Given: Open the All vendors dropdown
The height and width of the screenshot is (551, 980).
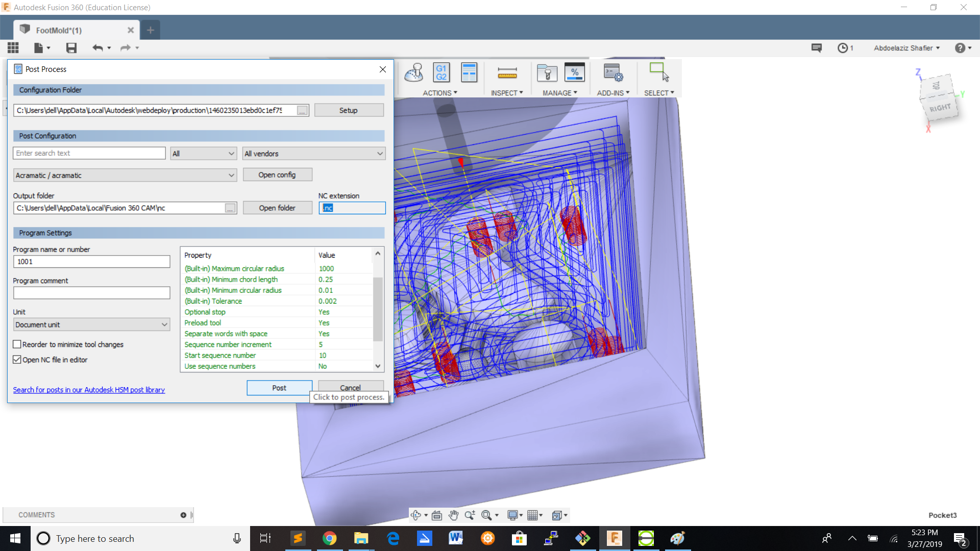Looking at the screenshot, I should (x=313, y=154).
